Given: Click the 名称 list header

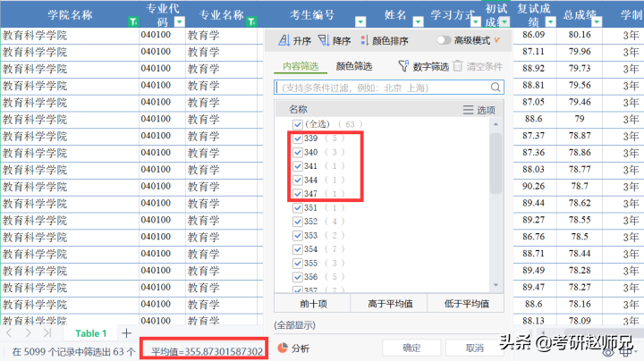Looking at the screenshot, I should pyautogui.click(x=298, y=110).
